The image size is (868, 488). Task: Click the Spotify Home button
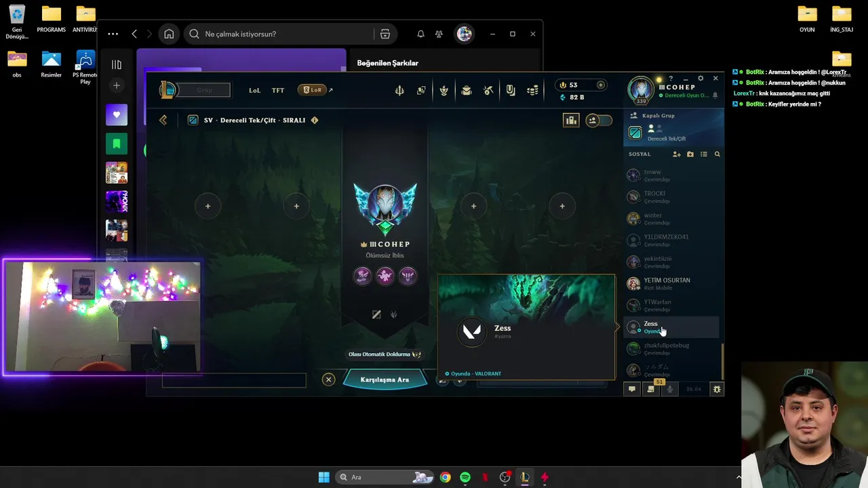(169, 34)
